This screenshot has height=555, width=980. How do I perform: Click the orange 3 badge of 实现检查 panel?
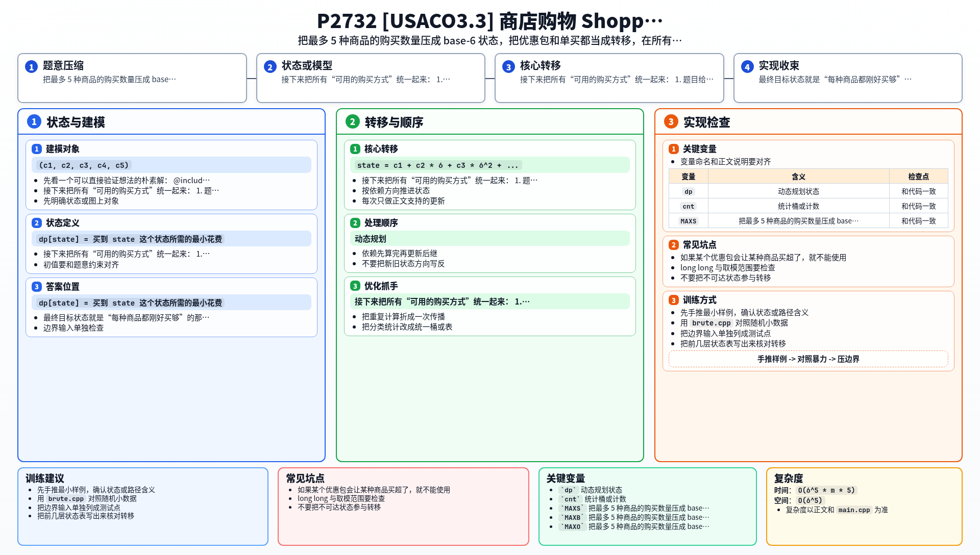(x=671, y=121)
